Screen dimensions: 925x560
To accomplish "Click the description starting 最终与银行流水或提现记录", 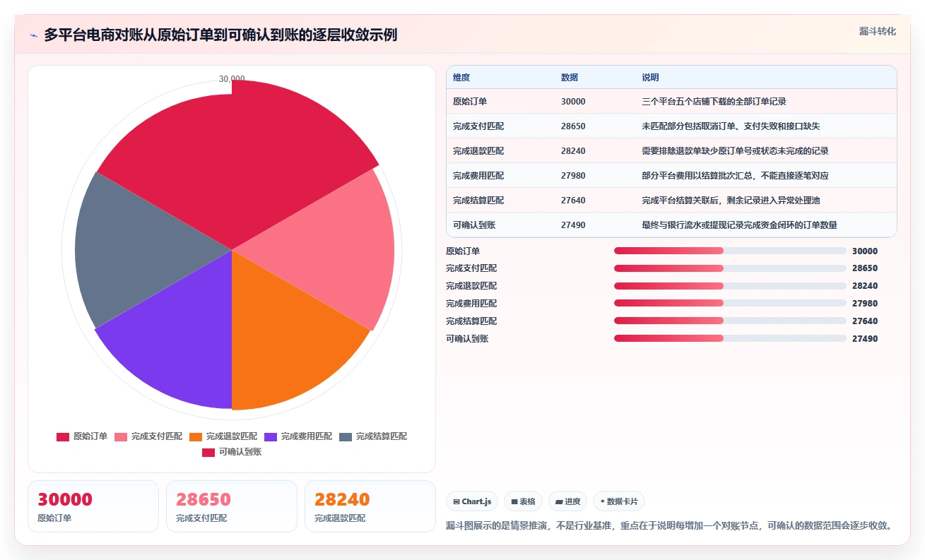I will click(x=739, y=225).
